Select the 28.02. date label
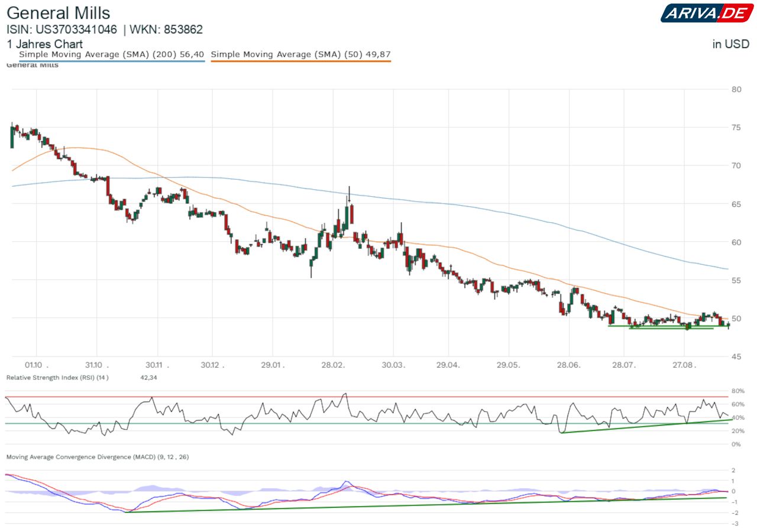Image resolution: width=757 pixels, height=532 pixels. click(x=333, y=365)
